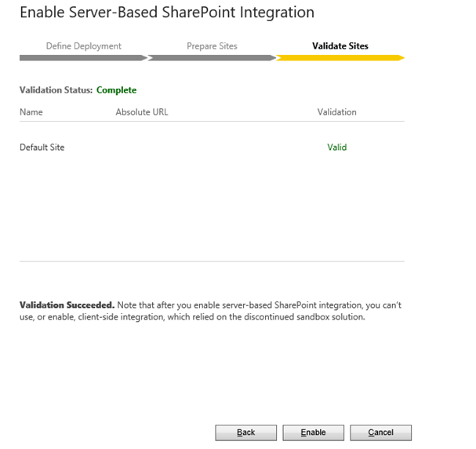476x449 pixels.
Task: Click the green Complete status text
Action: coord(116,90)
